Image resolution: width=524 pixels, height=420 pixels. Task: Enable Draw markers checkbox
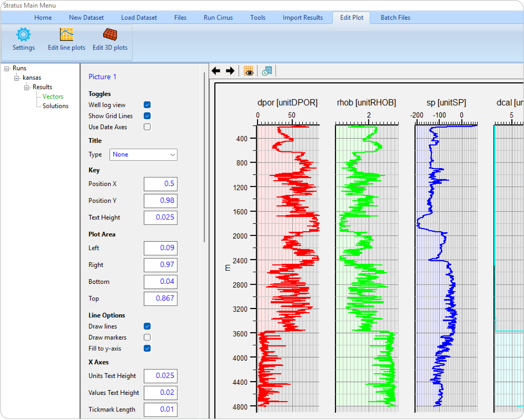point(147,337)
